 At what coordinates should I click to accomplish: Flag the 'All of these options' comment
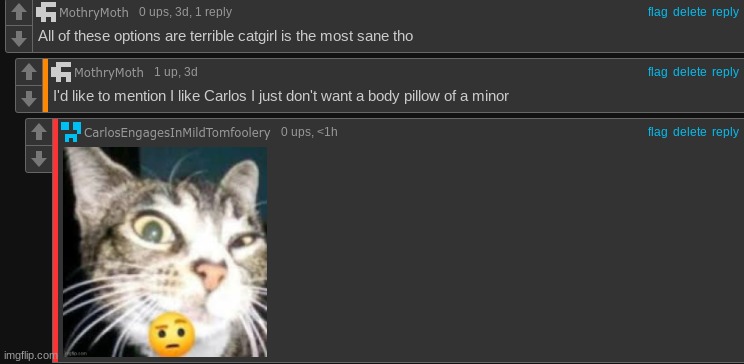[x=658, y=12]
